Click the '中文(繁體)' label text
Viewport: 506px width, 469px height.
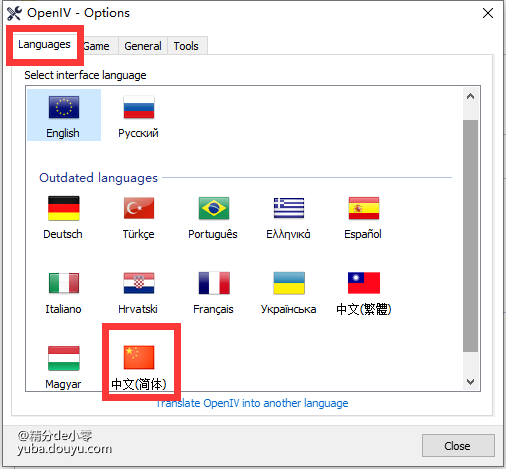point(364,309)
